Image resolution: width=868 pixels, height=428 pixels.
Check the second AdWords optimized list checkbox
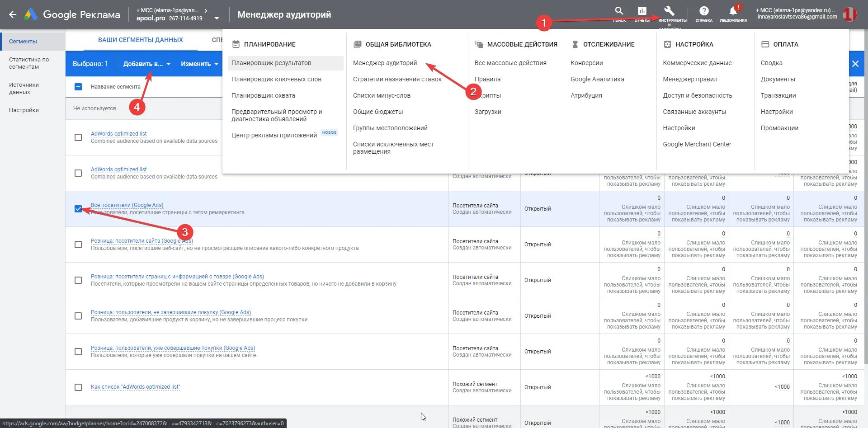click(x=78, y=173)
